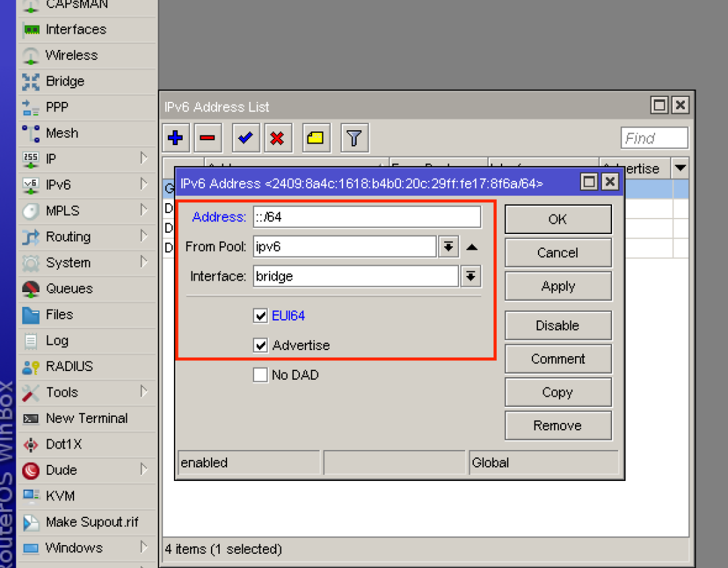Enable entry with blue checkmark icon
Viewport: 728px width, 568px height.
tap(245, 138)
